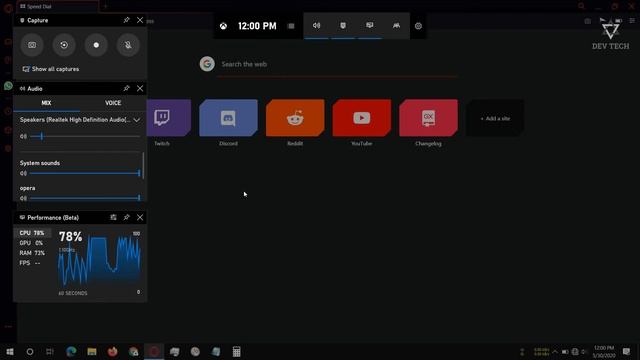Select the FPS metric row
The image size is (640, 360).
[33, 263]
